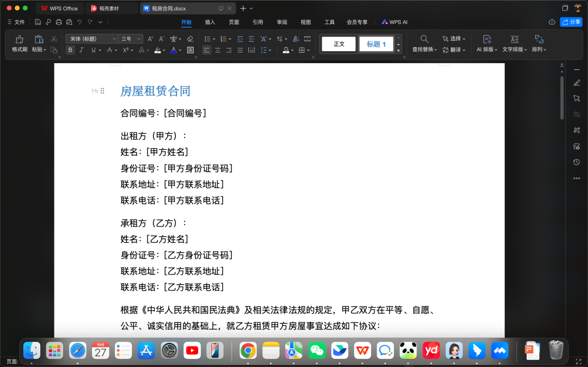This screenshot has height=367, width=588.
Task: Open the 审阅 ribbon tab
Action: coord(281,22)
